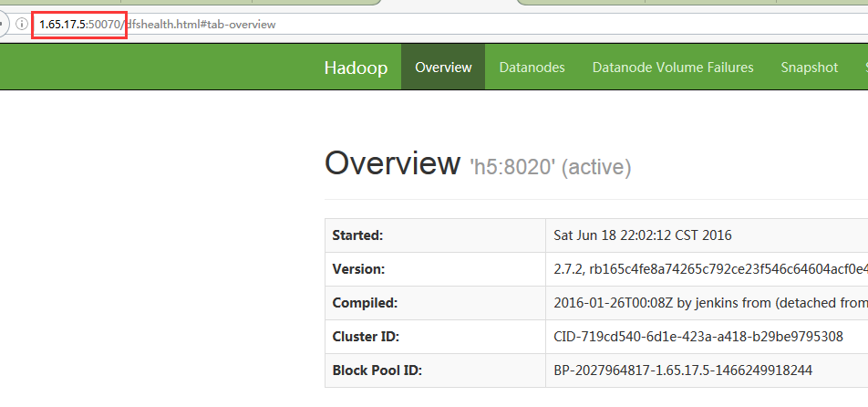The image size is (868, 407).
Task: Click the site info icon in address bar
Action: click(x=22, y=25)
